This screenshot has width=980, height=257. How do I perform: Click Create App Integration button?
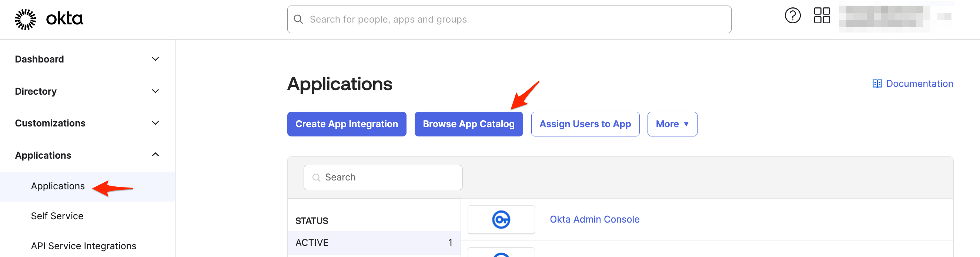coord(346,124)
